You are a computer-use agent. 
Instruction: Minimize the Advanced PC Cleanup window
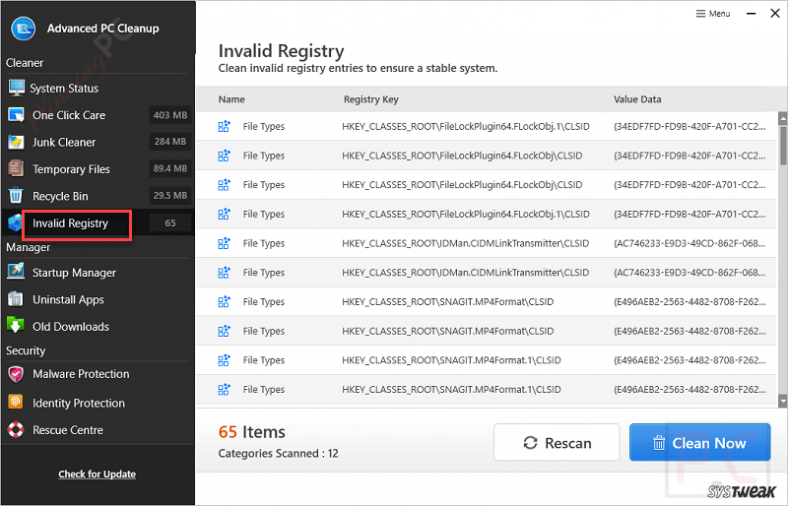(x=751, y=14)
